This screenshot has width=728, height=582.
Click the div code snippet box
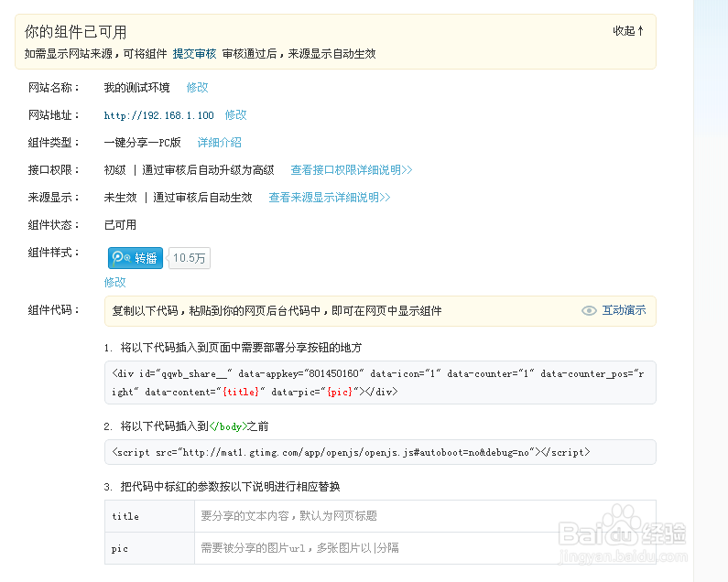[x=380, y=383]
